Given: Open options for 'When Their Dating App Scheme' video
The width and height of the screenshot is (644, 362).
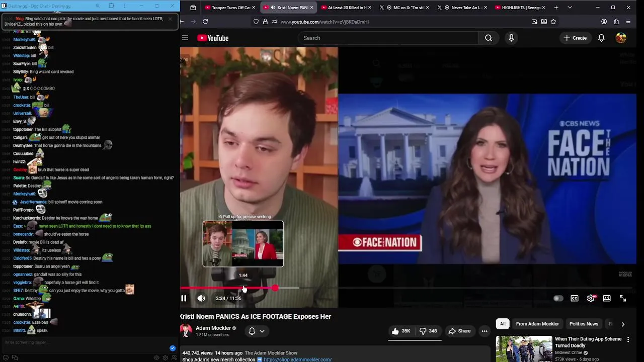Looking at the screenshot, I should coord(628,340).
